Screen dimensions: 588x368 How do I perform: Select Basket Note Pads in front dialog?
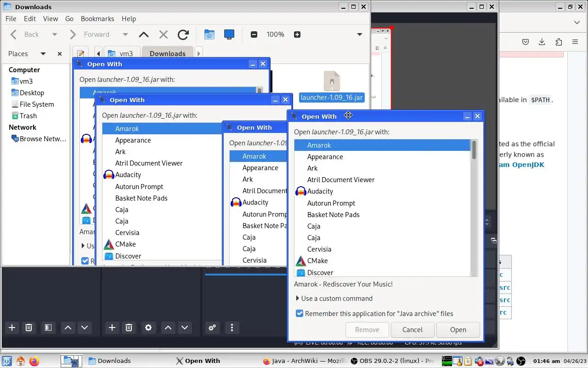[382, 214]
